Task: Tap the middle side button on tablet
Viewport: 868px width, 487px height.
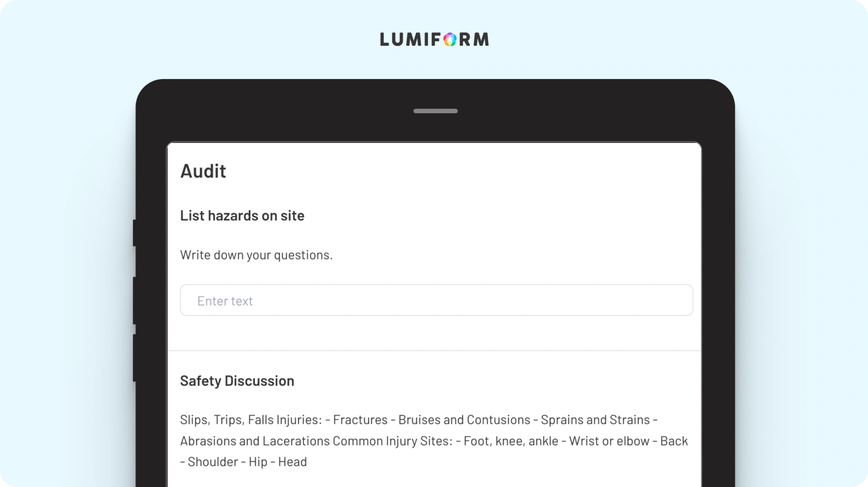Action: tap(134, 301)
